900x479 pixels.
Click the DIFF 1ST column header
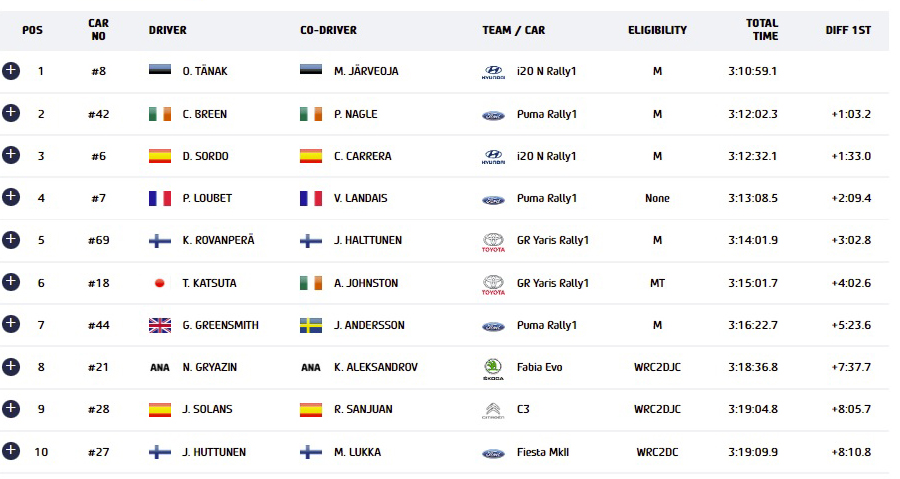848,30
